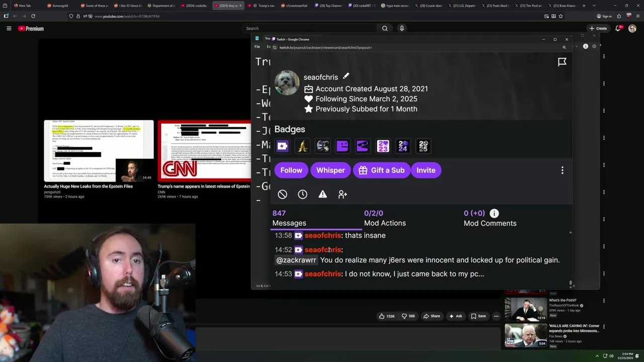This screenshot has height=362, width=644.
Task: Click the YouTube search magnifier button
Action: pos(385,29)
